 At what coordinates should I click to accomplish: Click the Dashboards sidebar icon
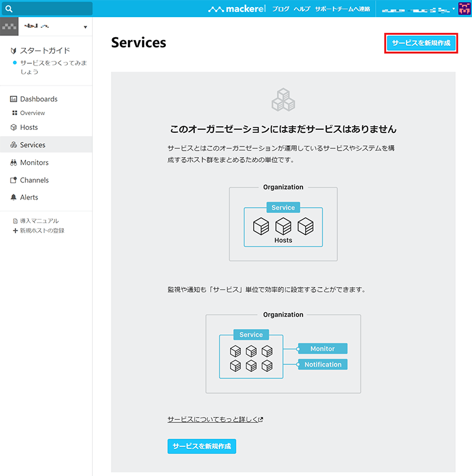[14, 99]
